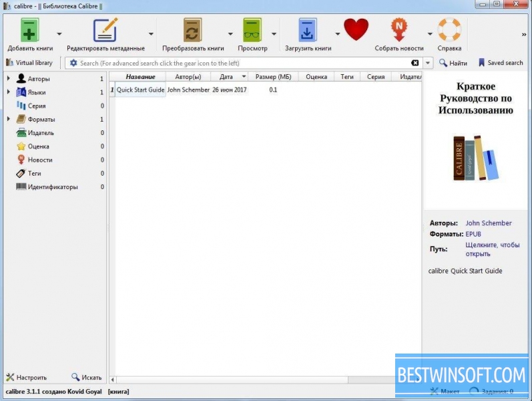Click the search gear icon

click(x=73, y=63)
